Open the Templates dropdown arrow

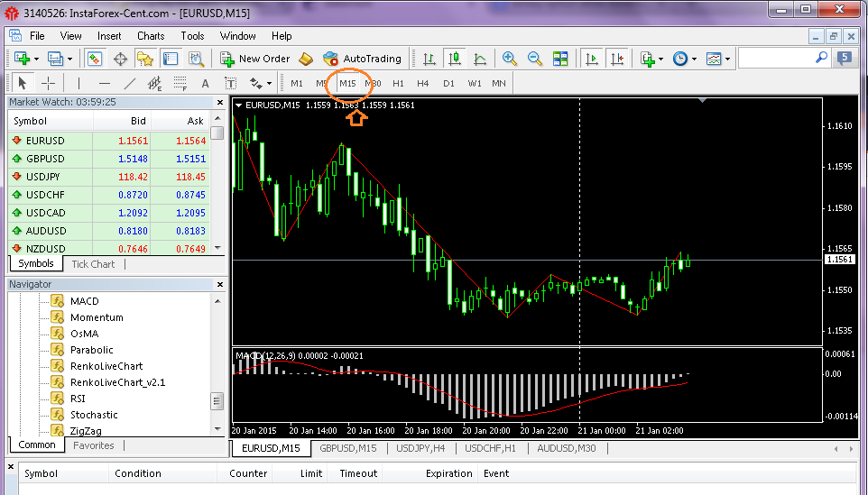tap(727, 59)
